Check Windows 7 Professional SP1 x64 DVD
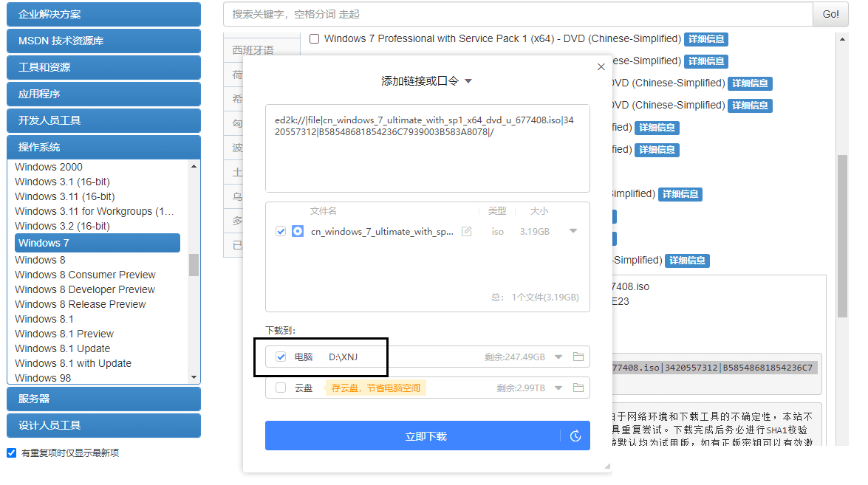The height and width of the screenshot is (485, 868). tap(315, 38)
